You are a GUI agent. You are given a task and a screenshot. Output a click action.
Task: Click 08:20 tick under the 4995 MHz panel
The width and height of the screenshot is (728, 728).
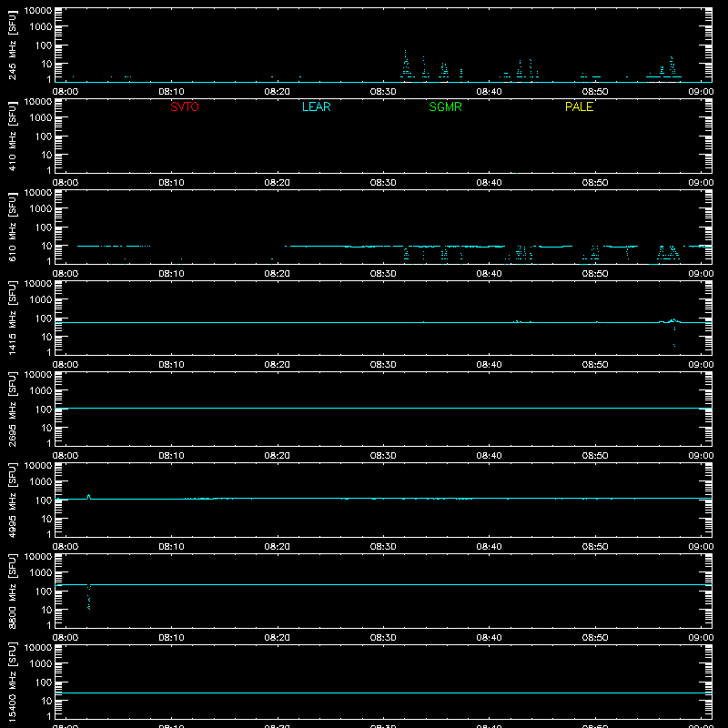coord(278,547)
